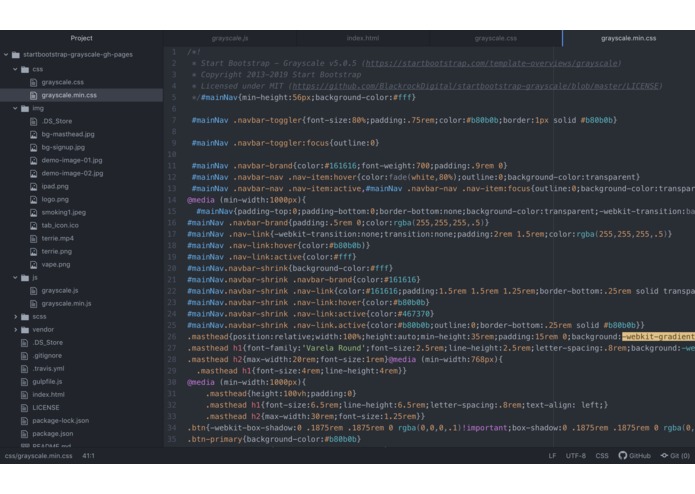
Task: Open GitHub LICENSE link in comment
Action: 475,86
